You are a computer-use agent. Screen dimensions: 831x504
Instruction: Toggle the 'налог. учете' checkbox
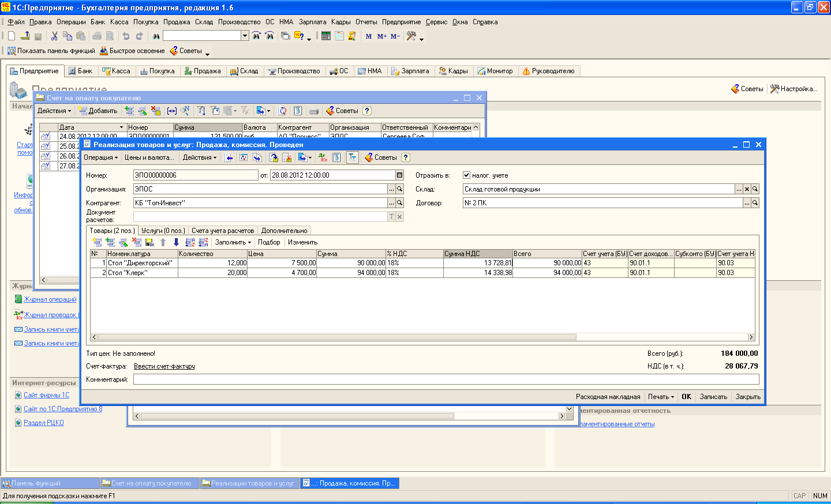tap(466, 175)
